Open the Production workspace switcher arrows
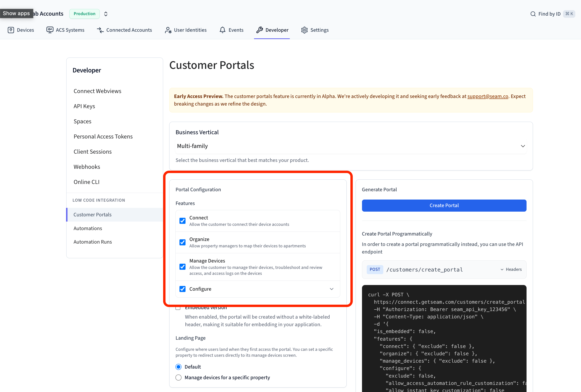 point(106,14)
